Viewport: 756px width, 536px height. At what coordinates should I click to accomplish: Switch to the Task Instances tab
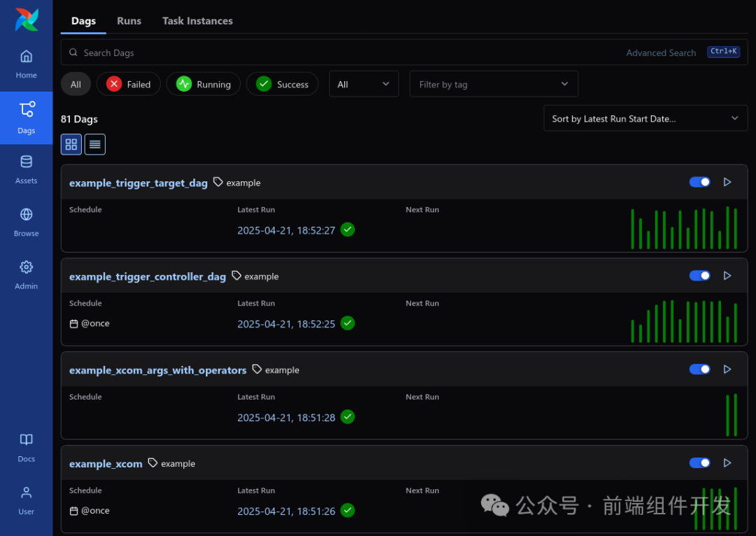[197, 21]
